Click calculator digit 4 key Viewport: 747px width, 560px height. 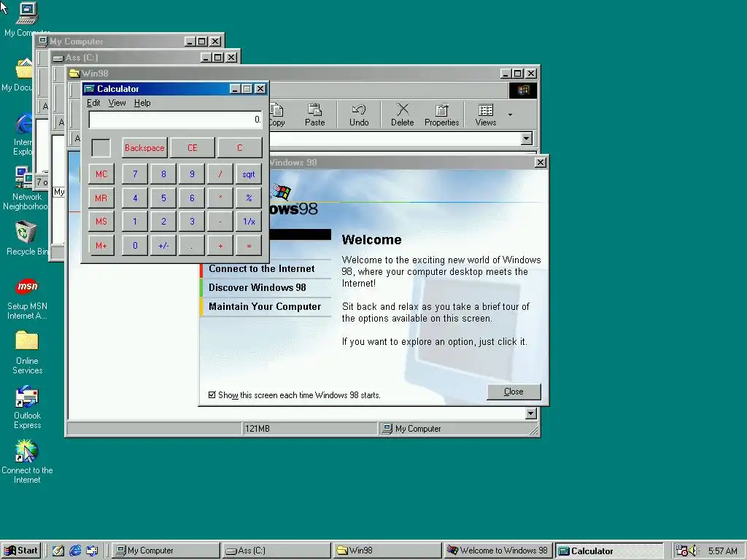point(135,198)
